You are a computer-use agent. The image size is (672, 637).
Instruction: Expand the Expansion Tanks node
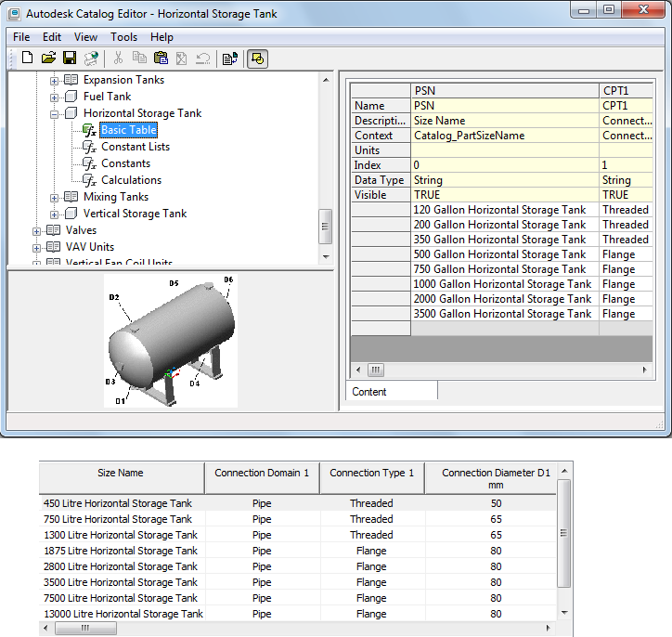[54, 81]
